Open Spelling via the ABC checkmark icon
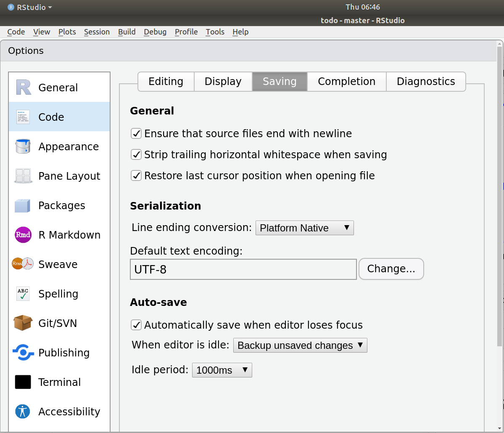Viewport: 504px width, 433px height. tap(23, 294)
